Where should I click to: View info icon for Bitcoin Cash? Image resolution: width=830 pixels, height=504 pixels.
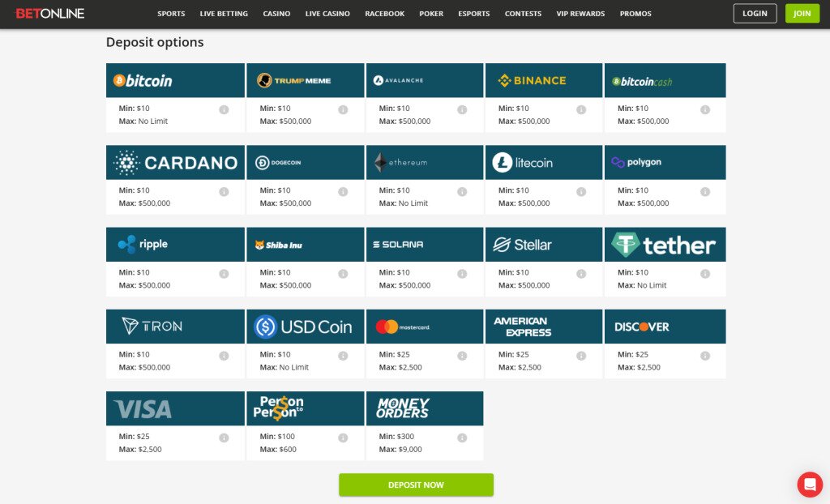pyautogui.click(x=705, y=109)
